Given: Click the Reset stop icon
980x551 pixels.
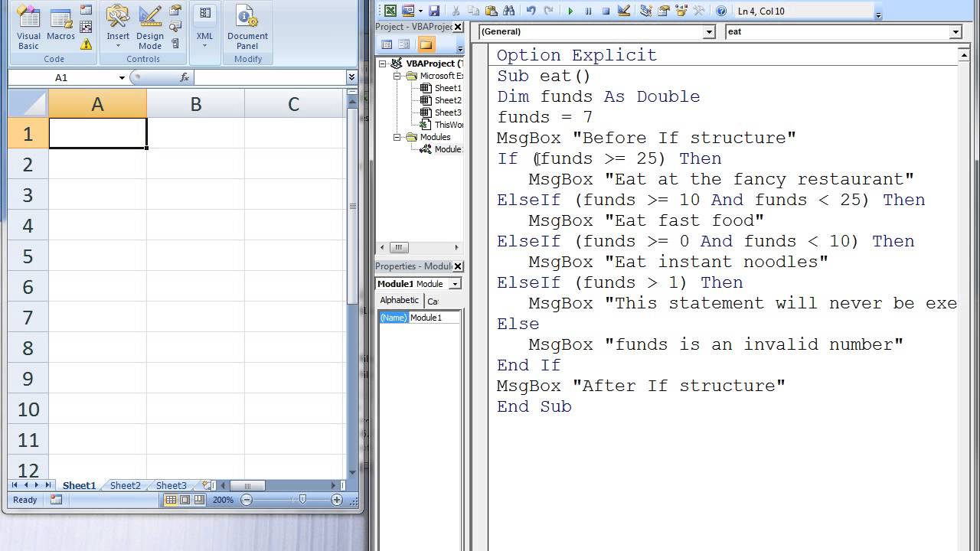Looking at the screenshot, I should click(606, 11).
